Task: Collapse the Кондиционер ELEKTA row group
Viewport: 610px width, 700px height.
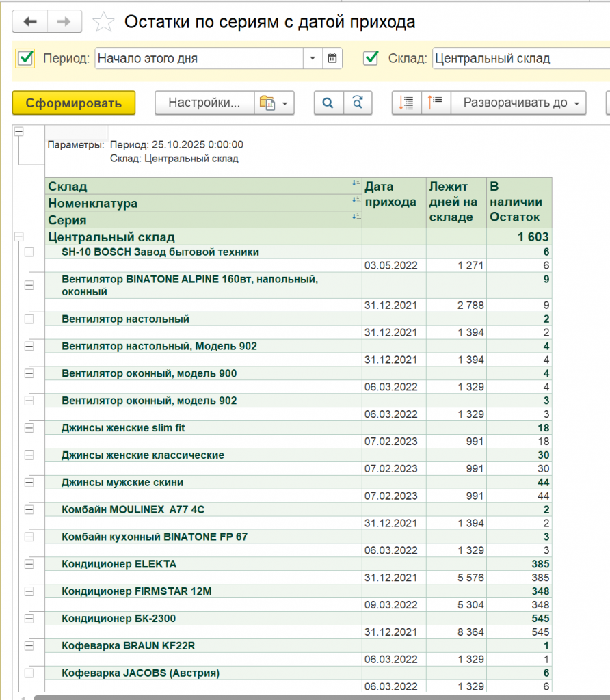Action: 29,564
